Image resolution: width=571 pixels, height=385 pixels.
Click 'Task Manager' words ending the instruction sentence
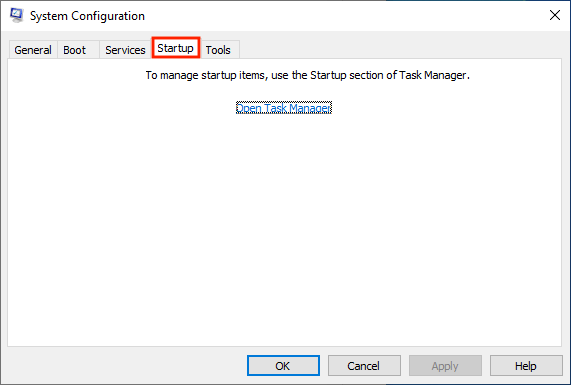432,75
